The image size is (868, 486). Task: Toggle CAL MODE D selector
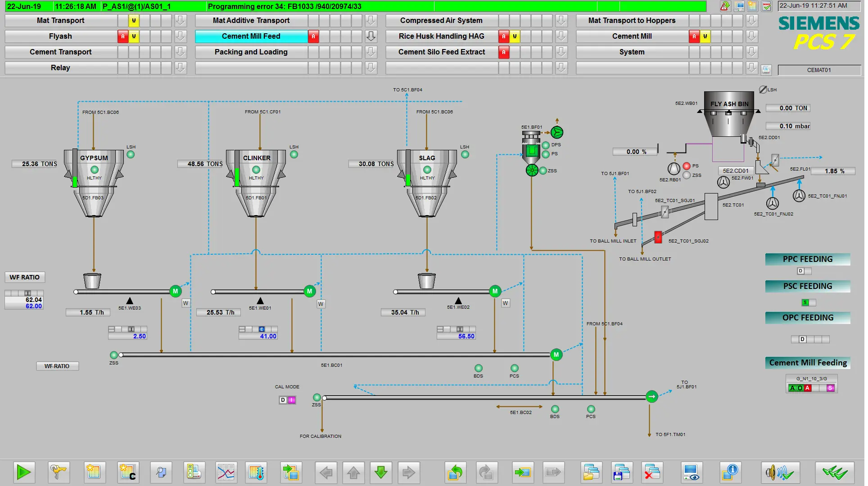point(282,400)
